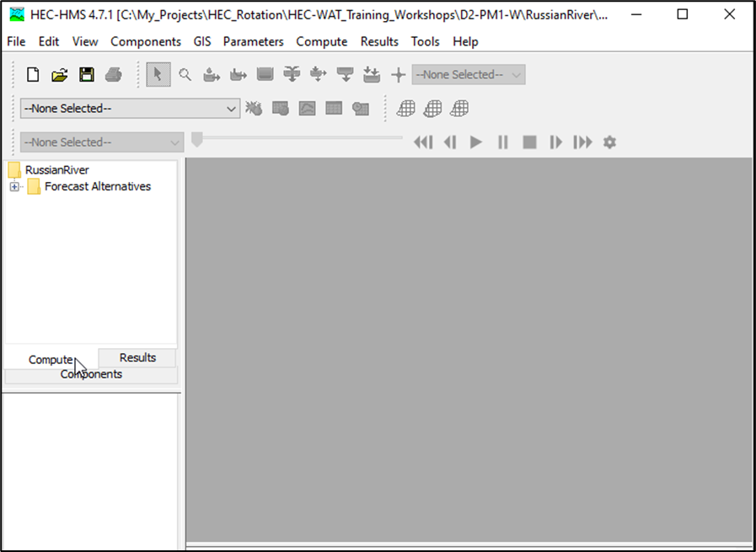The height and width of the screenshot is (552, 756).
Task: Open the global summary table icon
Action: pyautogui.click(x=334, y=109)
